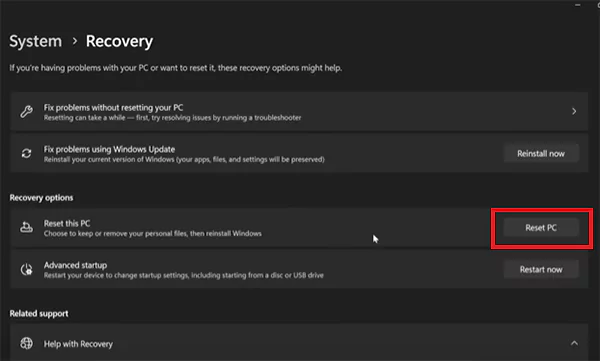Viewport: 600px width, 361px height.
Task: Click the Related support heading
Action: pyautogui.click(x=39, y=314)
